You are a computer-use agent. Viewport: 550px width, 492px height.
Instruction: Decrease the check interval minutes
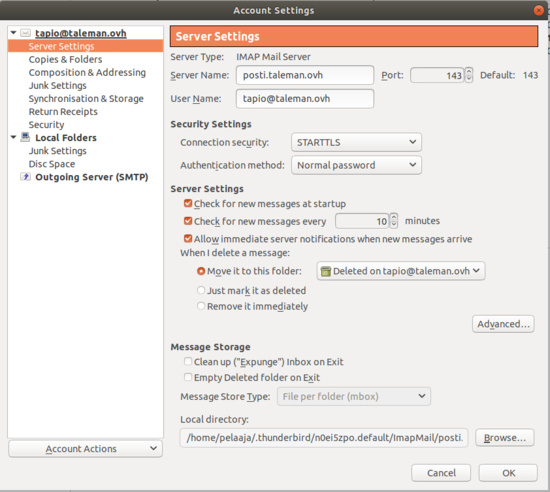coord(394,225)
